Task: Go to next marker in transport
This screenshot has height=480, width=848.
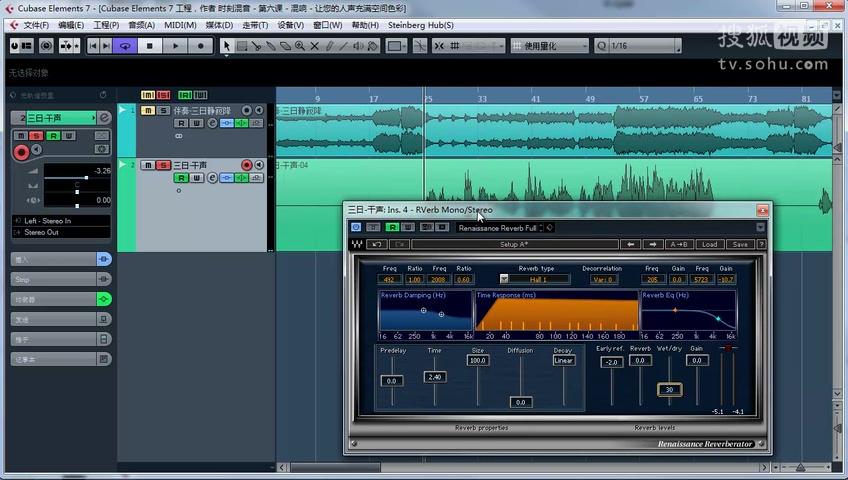Action: 106,46
